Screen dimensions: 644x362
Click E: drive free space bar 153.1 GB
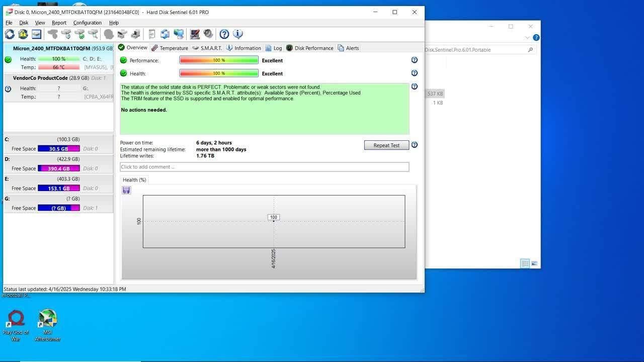pos(59,188)
